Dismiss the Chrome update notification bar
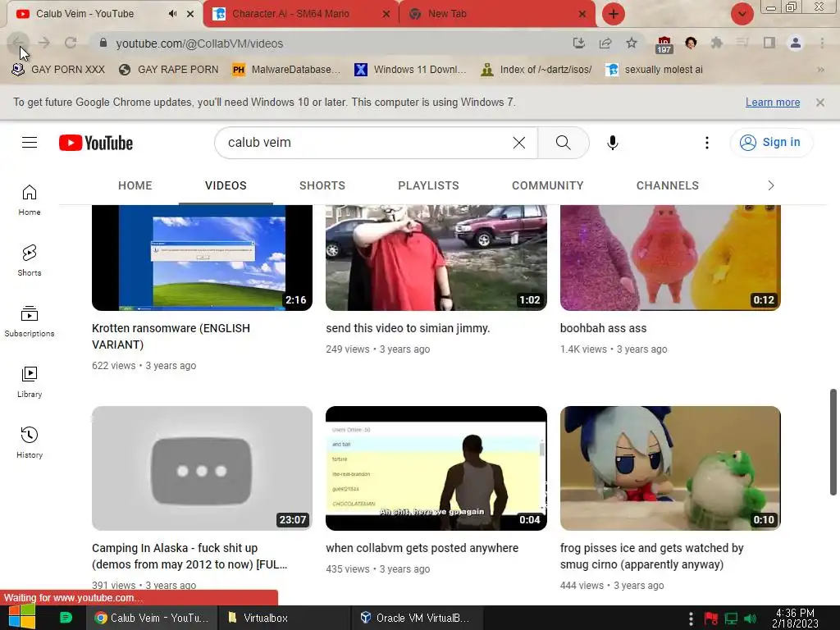 [820, 103]
